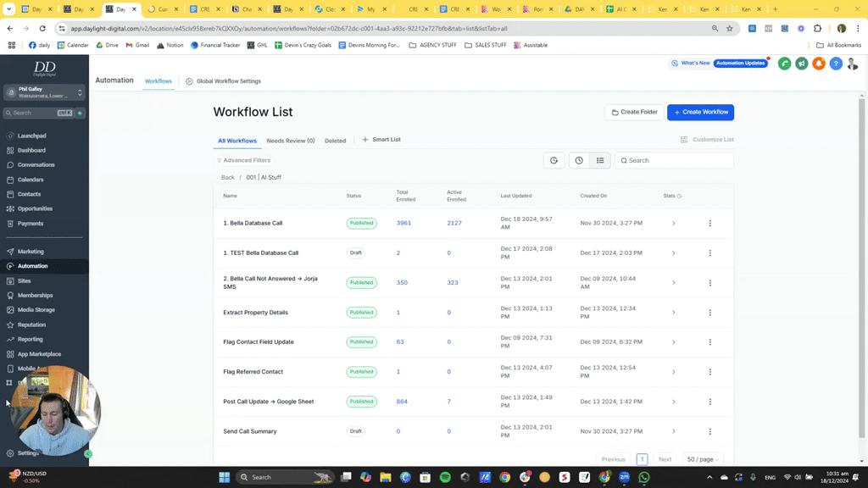Expand the Advanced Filters section

[246, 160]
